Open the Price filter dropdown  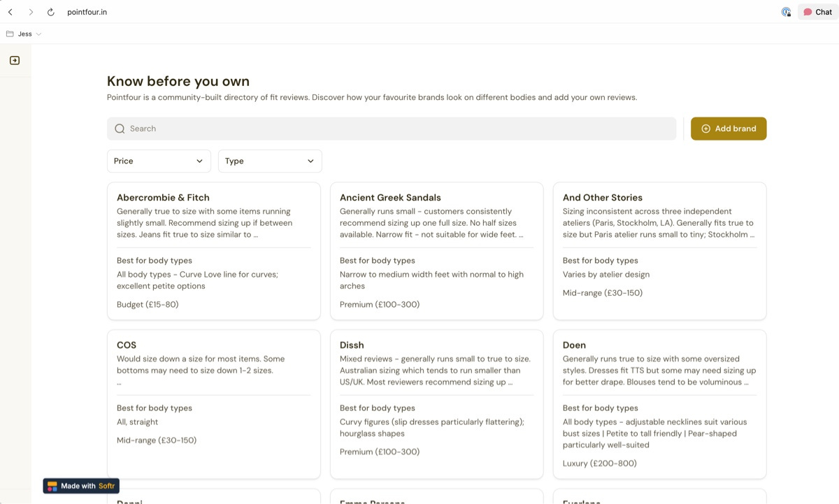(159, 161)
